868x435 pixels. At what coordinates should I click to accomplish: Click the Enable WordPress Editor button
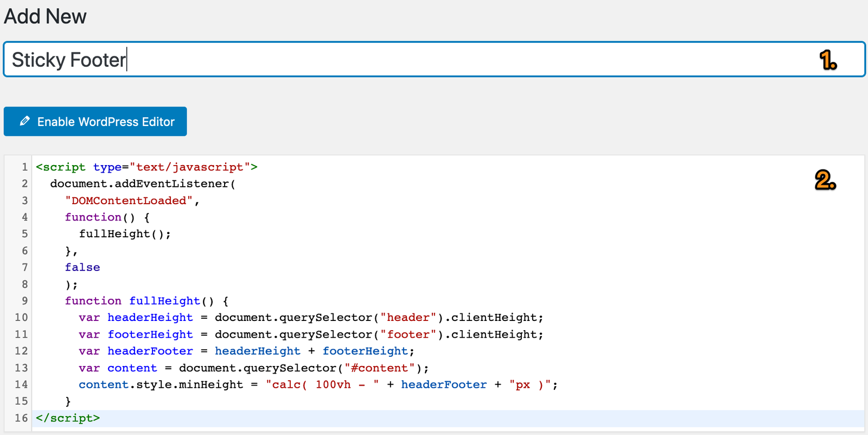(x=95, y=122)
